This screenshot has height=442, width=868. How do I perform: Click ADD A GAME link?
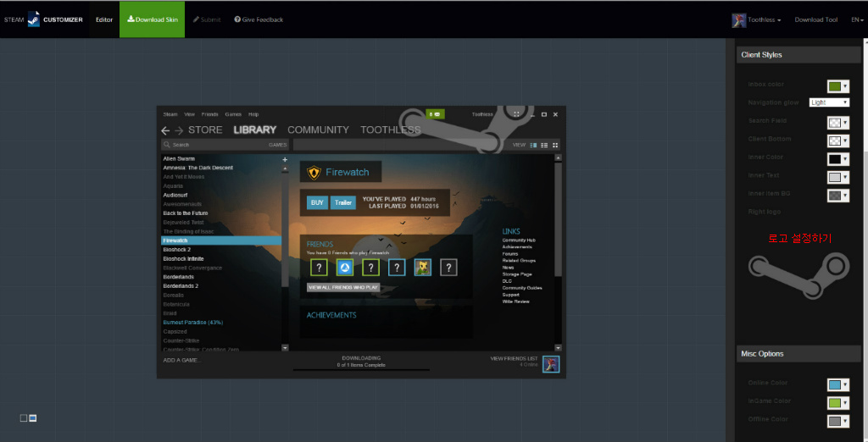tap(182, 361)
